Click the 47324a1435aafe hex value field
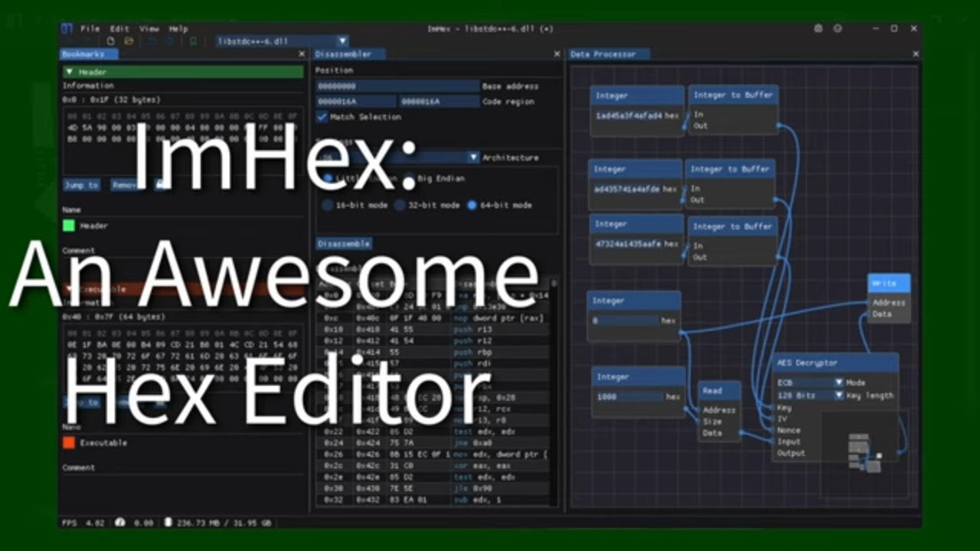 pyautogui.click(x=628, y=243)
